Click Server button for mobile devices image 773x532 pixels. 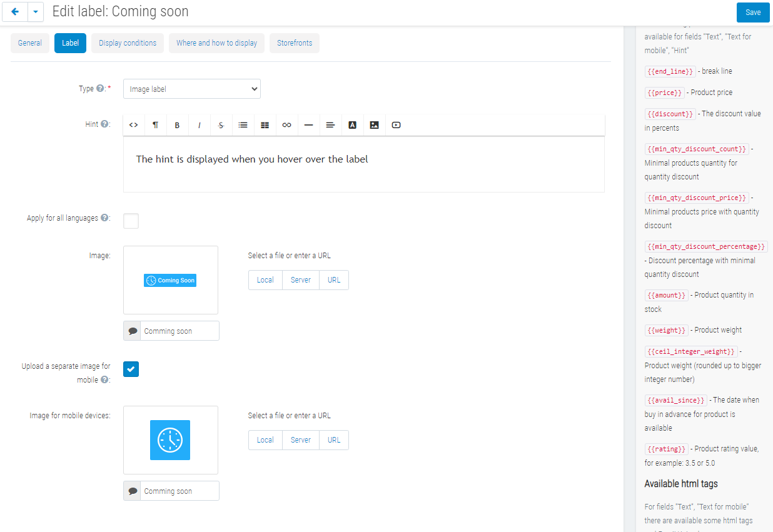coord(301,440)
